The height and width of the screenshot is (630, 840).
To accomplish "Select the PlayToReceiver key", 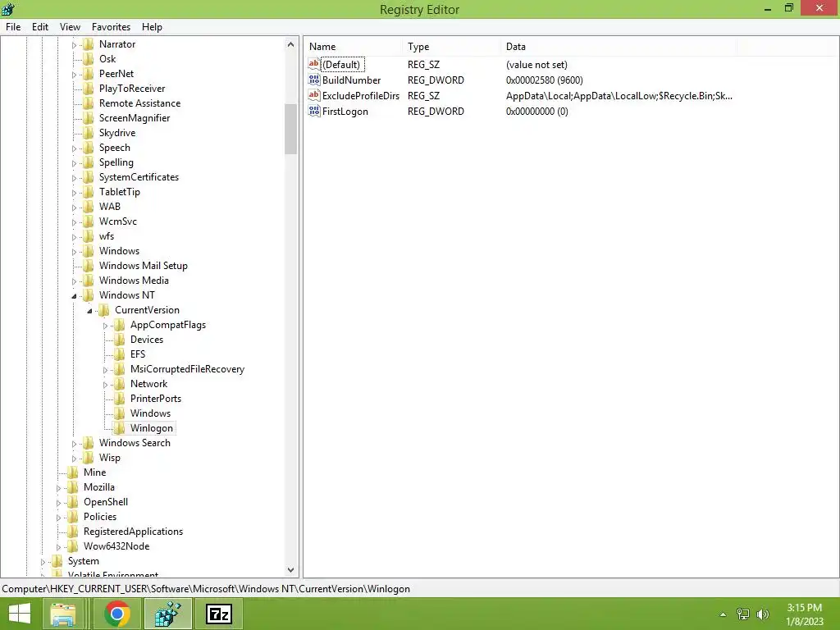I will (132, 89).
